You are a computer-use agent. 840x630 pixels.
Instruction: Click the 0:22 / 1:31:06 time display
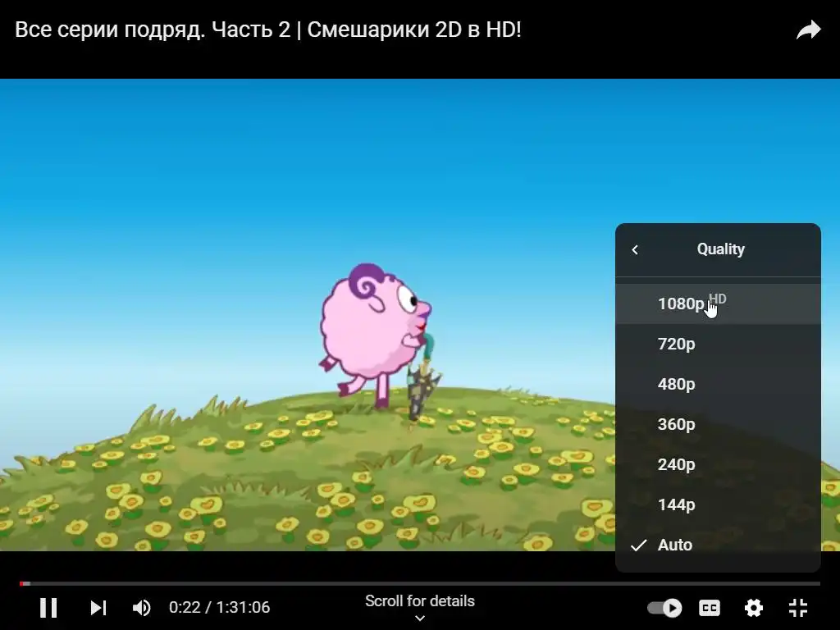click(220, 608)
